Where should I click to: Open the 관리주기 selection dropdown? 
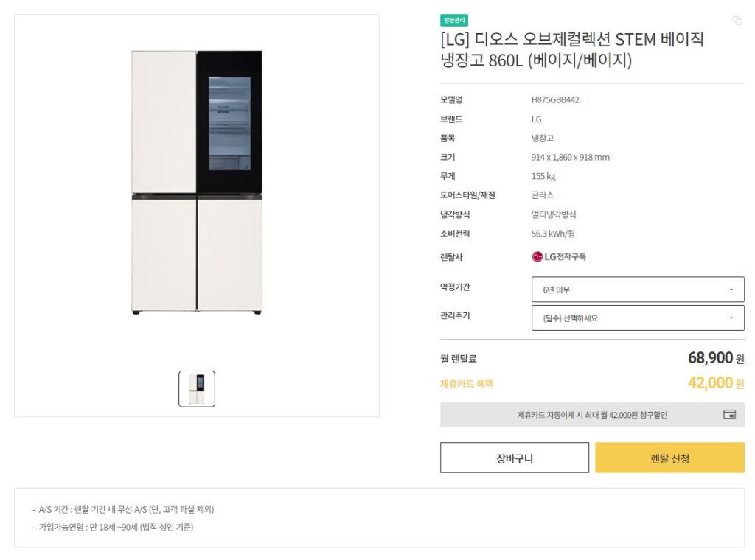pyautogui.click(x=638, y=318)
